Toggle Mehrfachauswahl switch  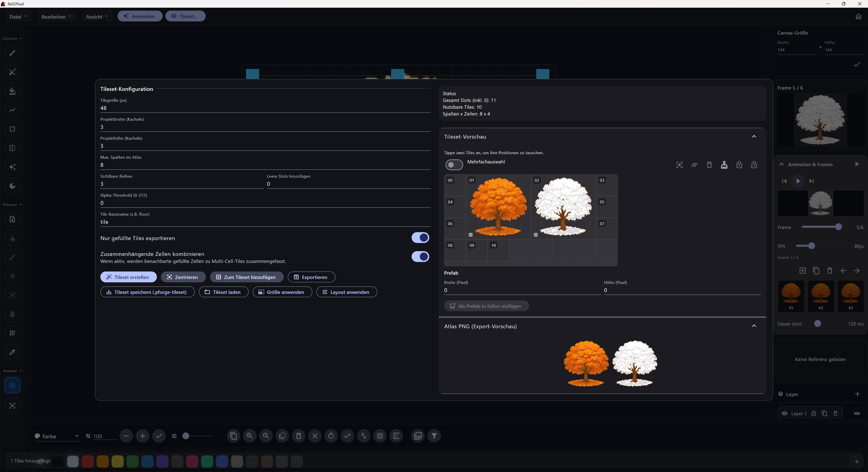(454, 165)
